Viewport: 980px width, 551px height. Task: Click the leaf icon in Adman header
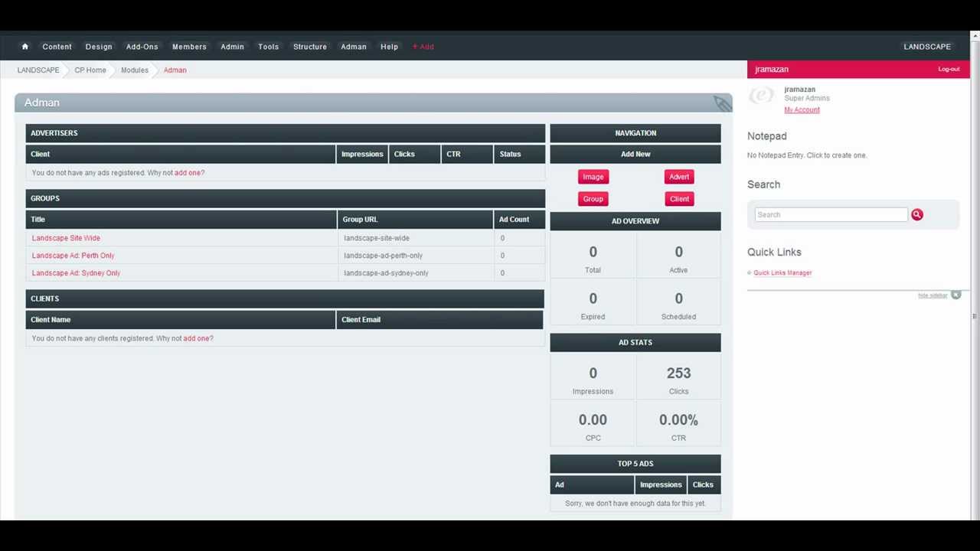722,103
